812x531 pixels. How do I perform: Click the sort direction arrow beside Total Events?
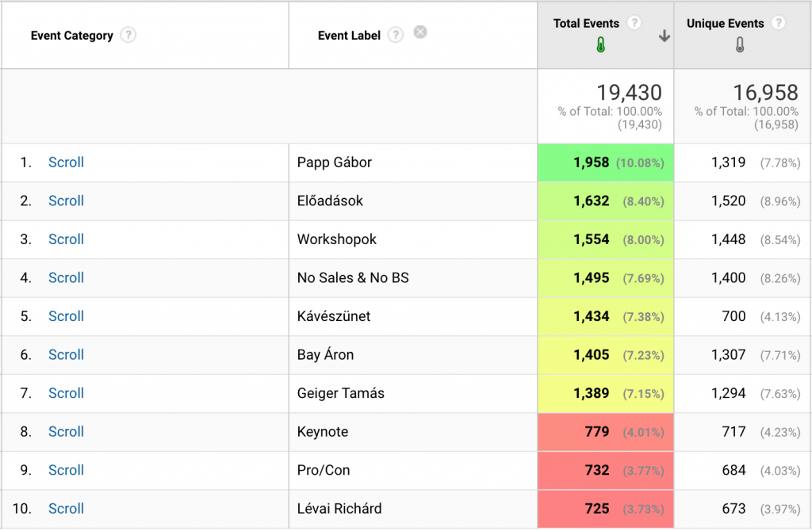664,36
